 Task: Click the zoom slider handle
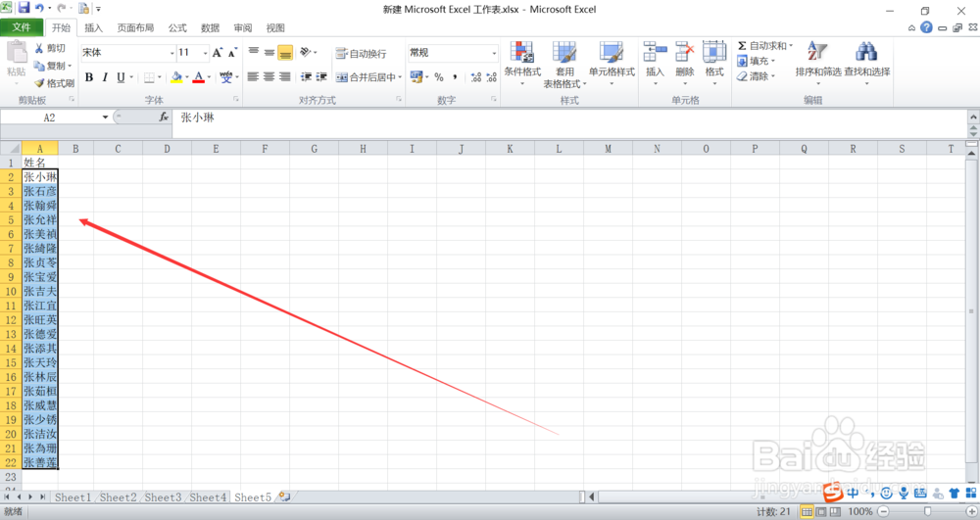(x=927, y=511)
